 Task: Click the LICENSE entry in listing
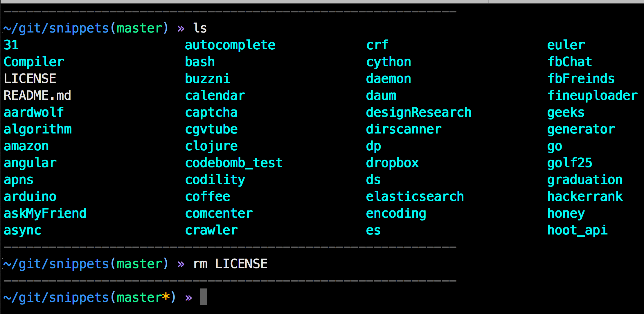pos(30,79)
